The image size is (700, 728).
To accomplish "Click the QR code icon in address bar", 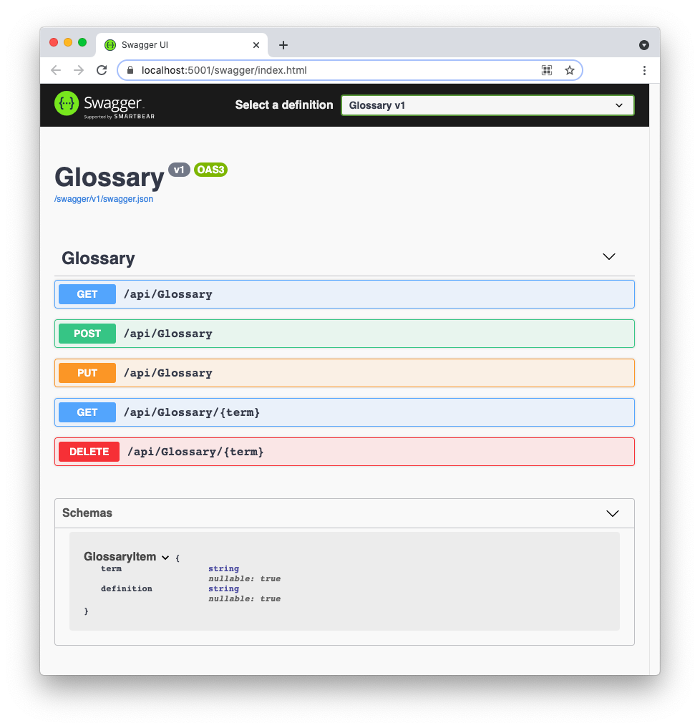I will (x=547, y=70).
